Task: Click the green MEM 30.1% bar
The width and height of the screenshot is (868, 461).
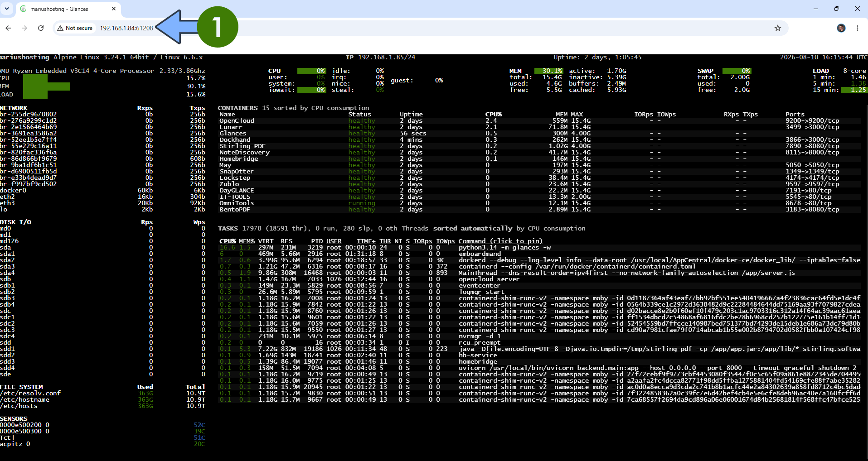Action: pos(549,71)
